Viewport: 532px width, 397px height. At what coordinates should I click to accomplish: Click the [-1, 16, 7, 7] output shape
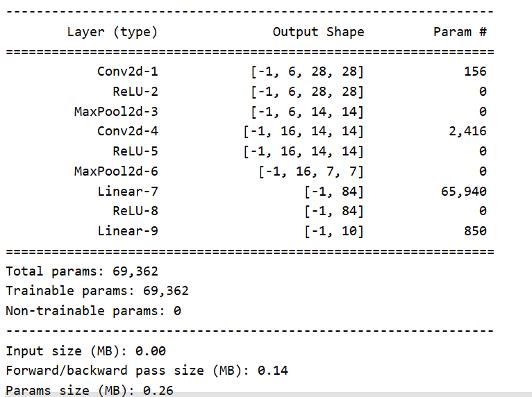311,171
